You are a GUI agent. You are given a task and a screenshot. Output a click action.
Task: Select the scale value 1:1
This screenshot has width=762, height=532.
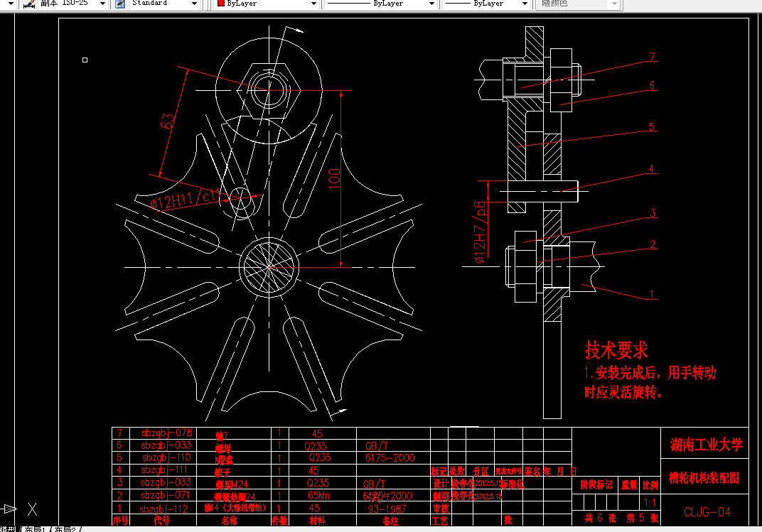coord(650,502)
